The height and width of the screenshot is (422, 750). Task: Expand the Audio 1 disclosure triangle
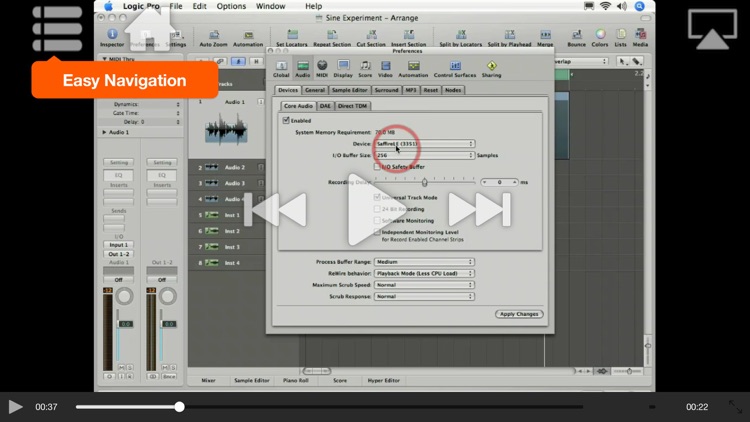click(104, 132)
